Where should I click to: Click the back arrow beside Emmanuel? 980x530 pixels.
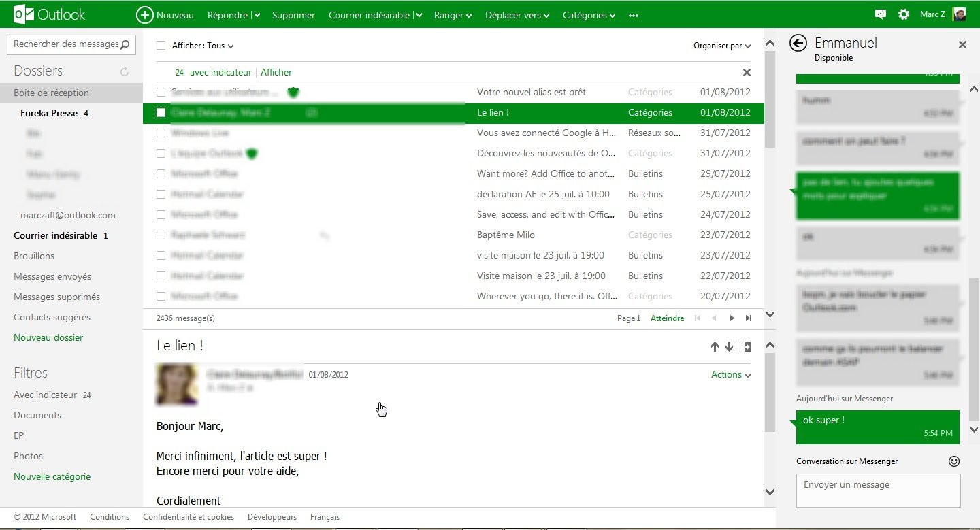tap(798, 43)
